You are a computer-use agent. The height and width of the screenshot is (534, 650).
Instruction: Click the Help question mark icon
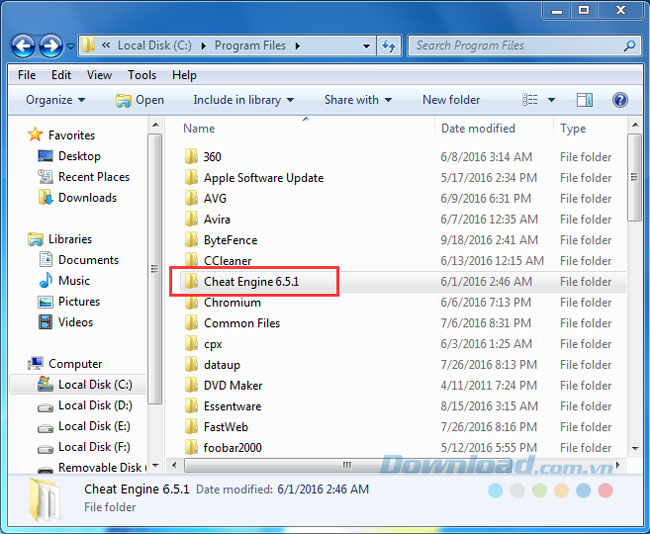620,100
